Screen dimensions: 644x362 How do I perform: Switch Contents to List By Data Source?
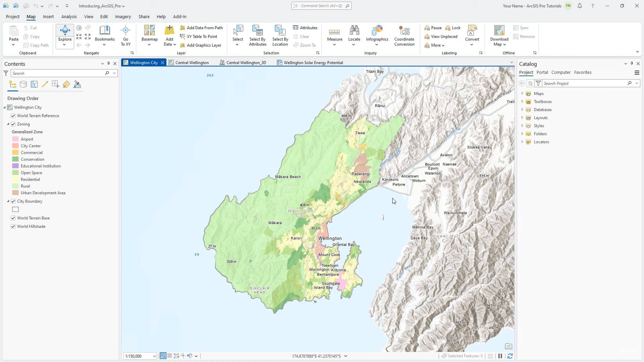coord(23,85)
